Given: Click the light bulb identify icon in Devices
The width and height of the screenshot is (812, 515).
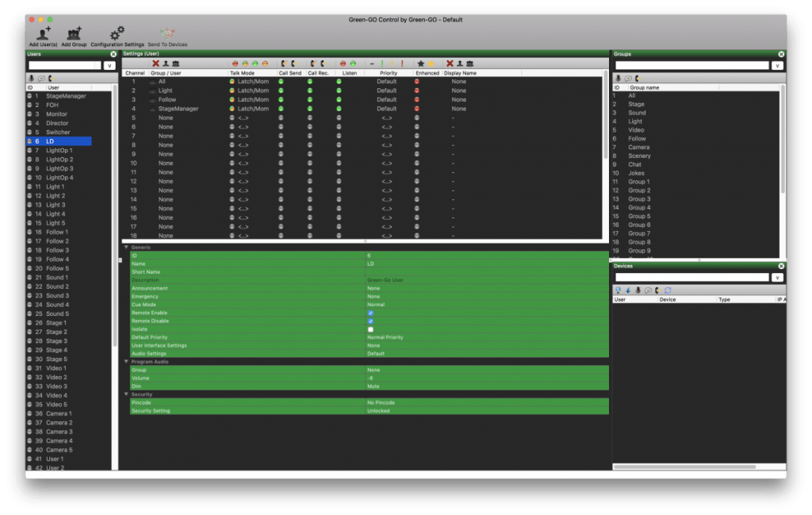Looking at the screenshot, I should pos(618,290).
